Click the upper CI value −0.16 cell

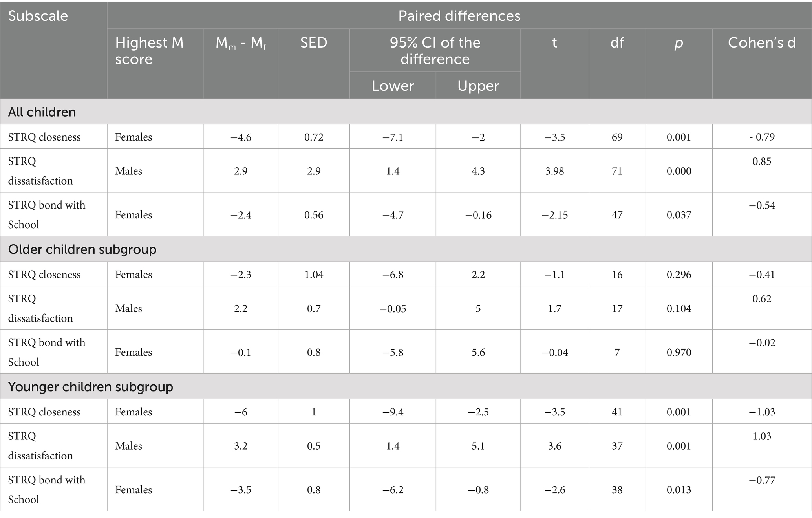478,215
